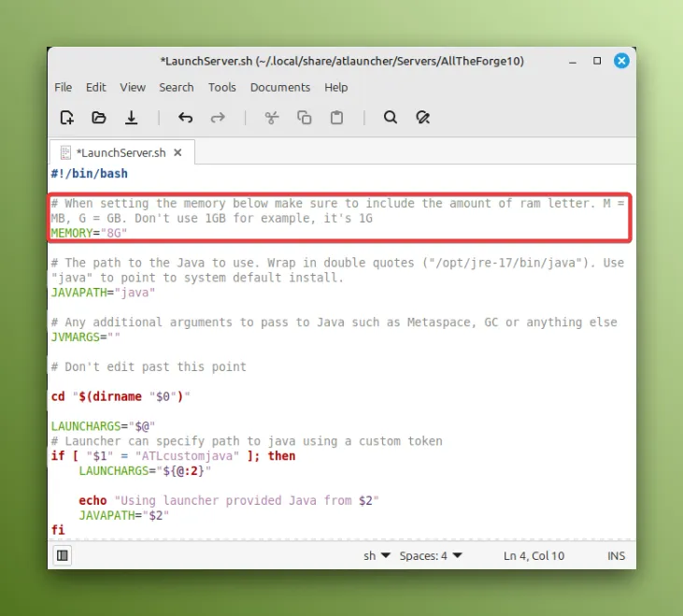Open search and replace icon
The image size is (683, 616).
coord(422,118)
